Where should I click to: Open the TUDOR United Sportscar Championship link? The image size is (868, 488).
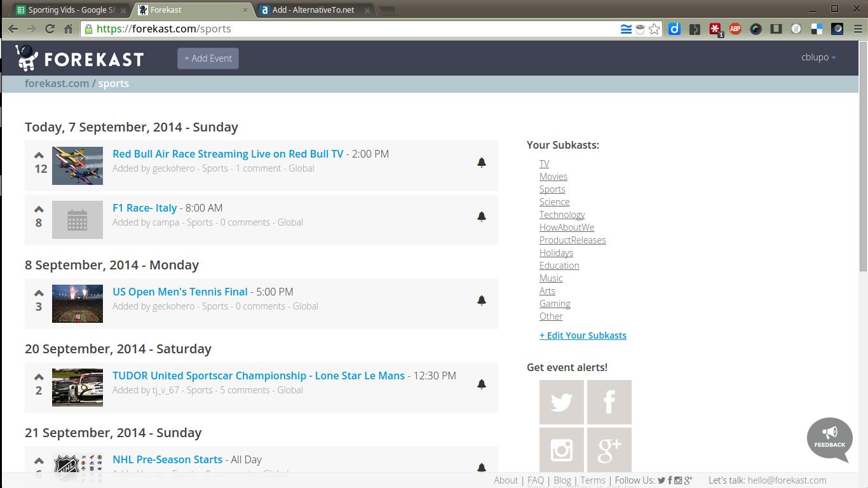[259, 376]
